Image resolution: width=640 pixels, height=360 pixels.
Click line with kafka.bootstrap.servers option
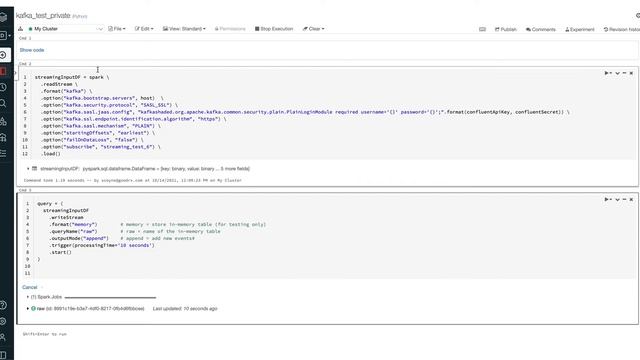coord(102,98)
